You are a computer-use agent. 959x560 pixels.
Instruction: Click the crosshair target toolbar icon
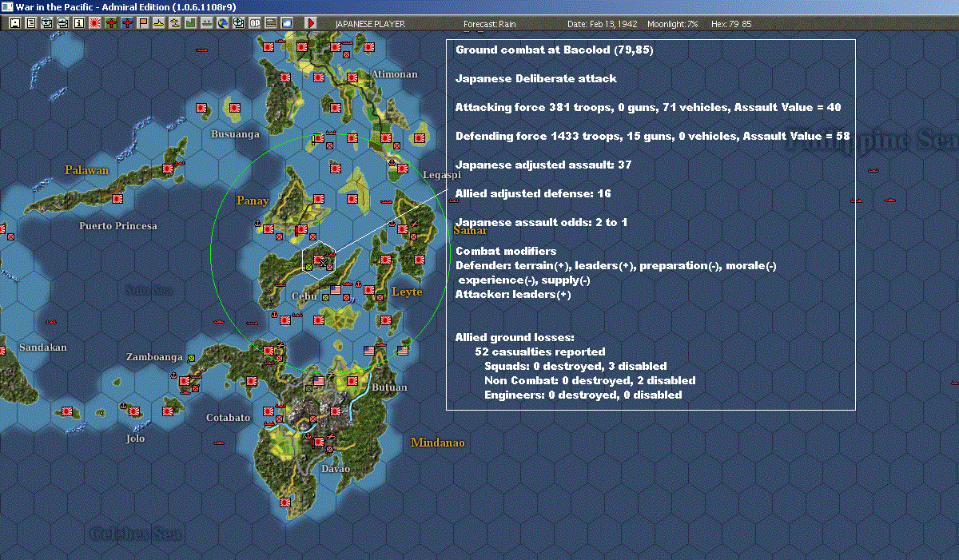point(239,23)
